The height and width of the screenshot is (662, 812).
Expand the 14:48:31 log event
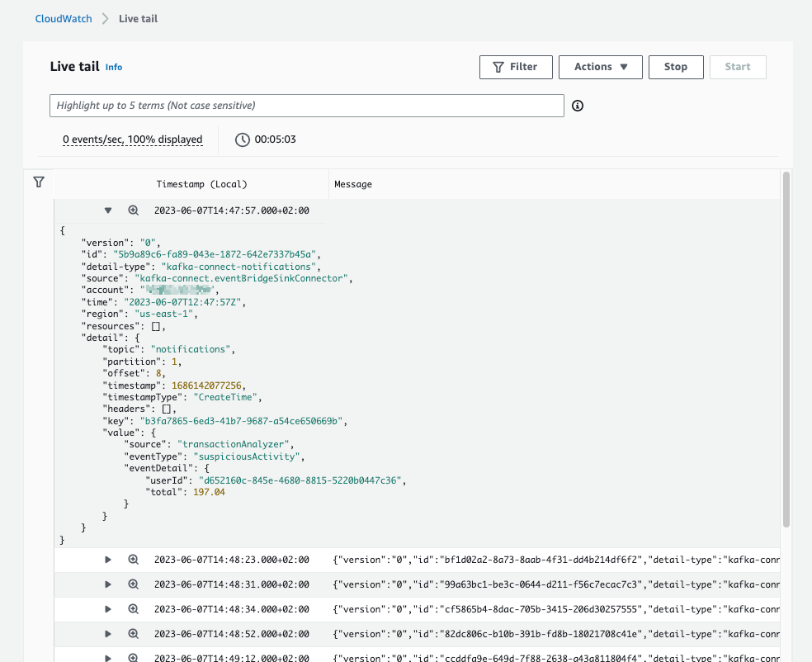108,584
